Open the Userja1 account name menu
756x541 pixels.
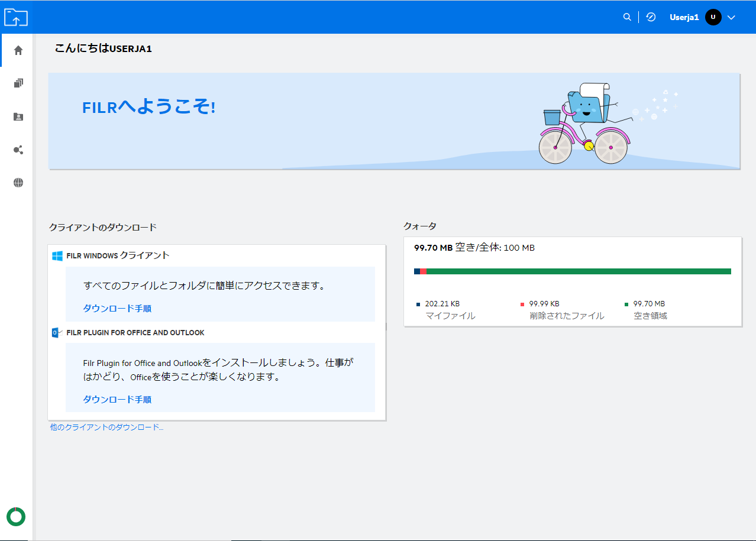[684, 18]
